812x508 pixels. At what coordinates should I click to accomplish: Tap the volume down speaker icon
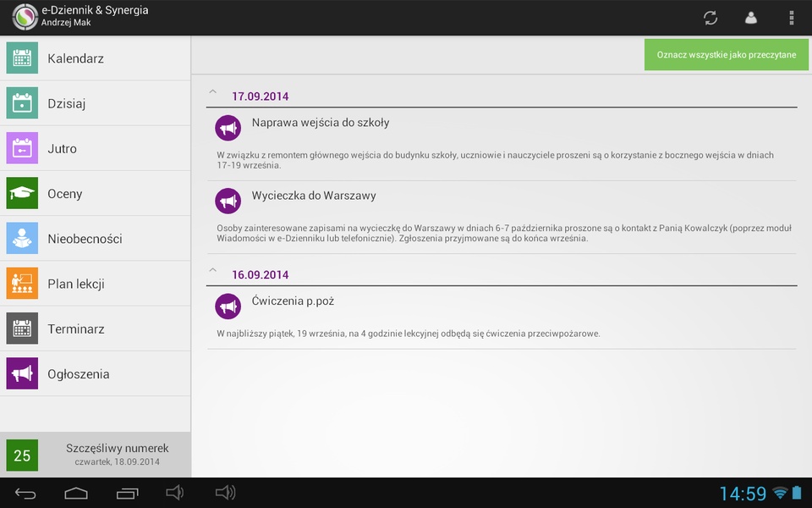coord(174,493)
